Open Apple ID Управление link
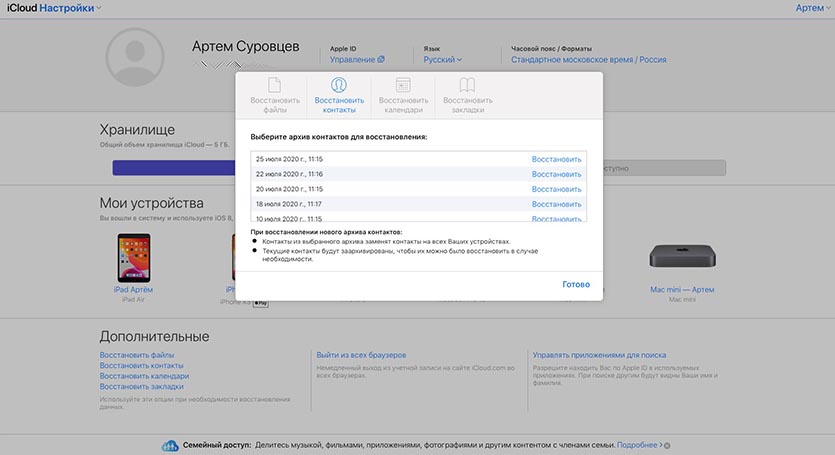The width and height of the screenshot is (835, 455). click(357, 60)
